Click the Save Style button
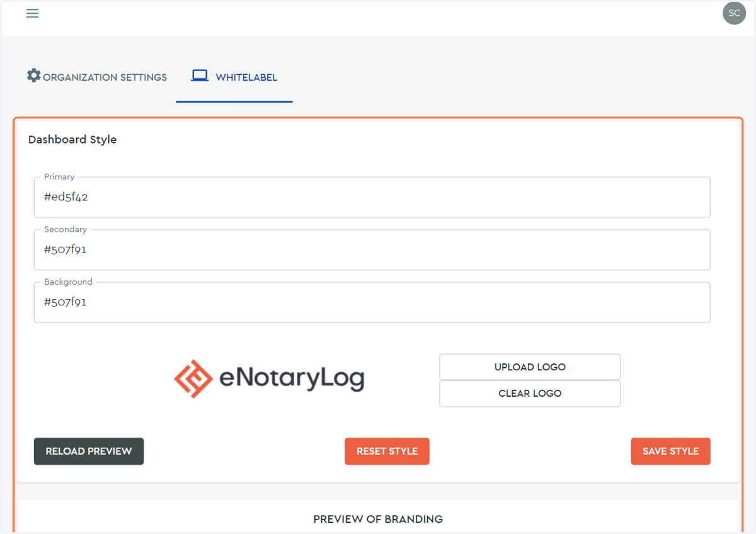The height and width of the screenshot is (534, 756). [x=670, y=452]
